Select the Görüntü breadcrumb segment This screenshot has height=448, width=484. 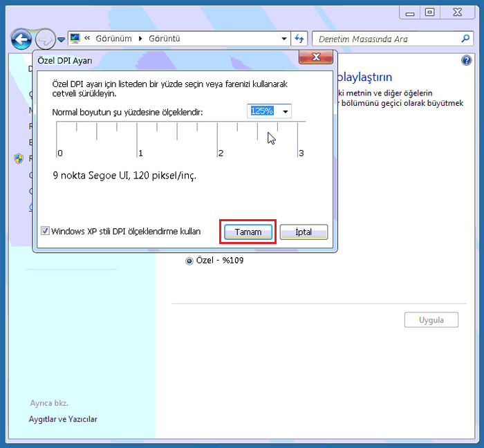click(165, 39)
